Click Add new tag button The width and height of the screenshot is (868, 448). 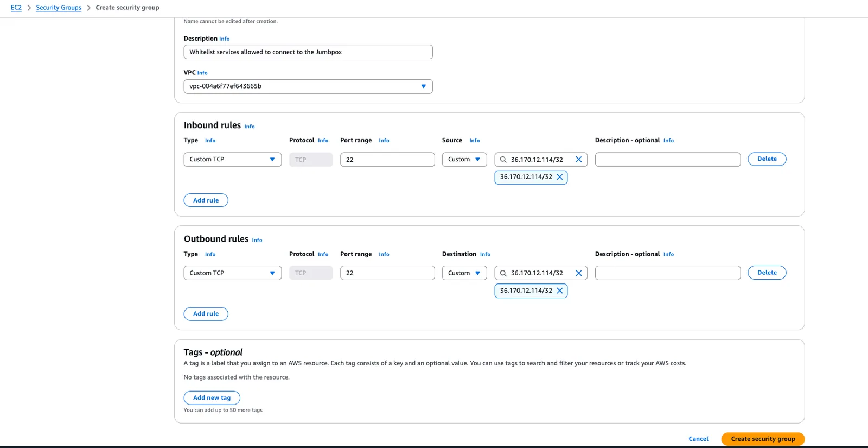click(x=212, y=398)
